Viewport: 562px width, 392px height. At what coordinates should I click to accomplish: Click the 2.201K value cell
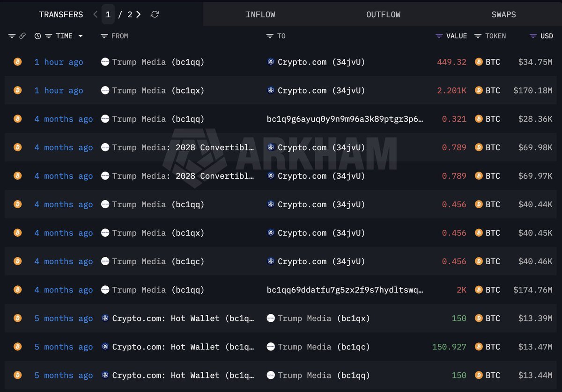tap(451, 90)
